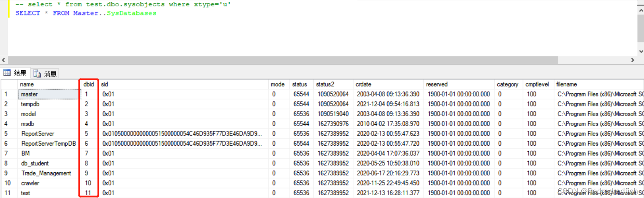This screenshot has width=644, height=198.
Task: Click crdate 2020-05-25 10:50:38.010 cell
Action: [388, 163]
